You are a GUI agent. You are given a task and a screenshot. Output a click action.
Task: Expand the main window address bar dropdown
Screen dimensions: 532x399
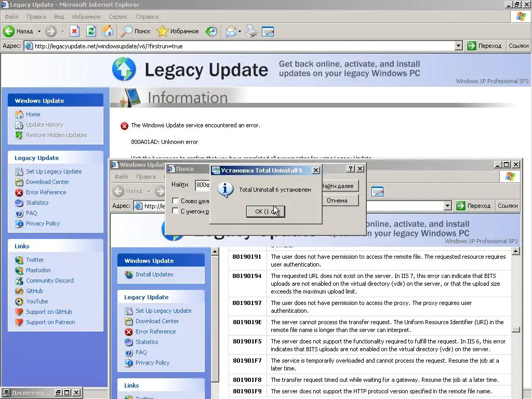click(458, 46)
